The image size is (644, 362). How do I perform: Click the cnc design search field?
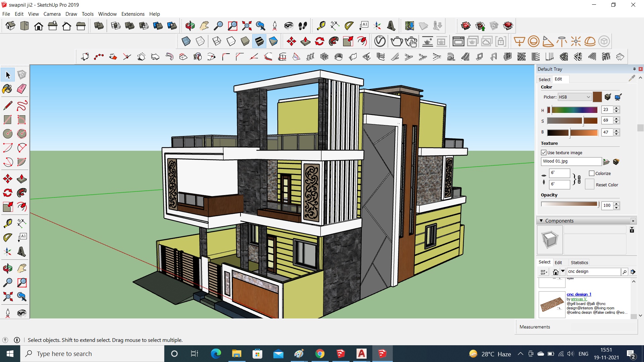click(x=593, y=271)
